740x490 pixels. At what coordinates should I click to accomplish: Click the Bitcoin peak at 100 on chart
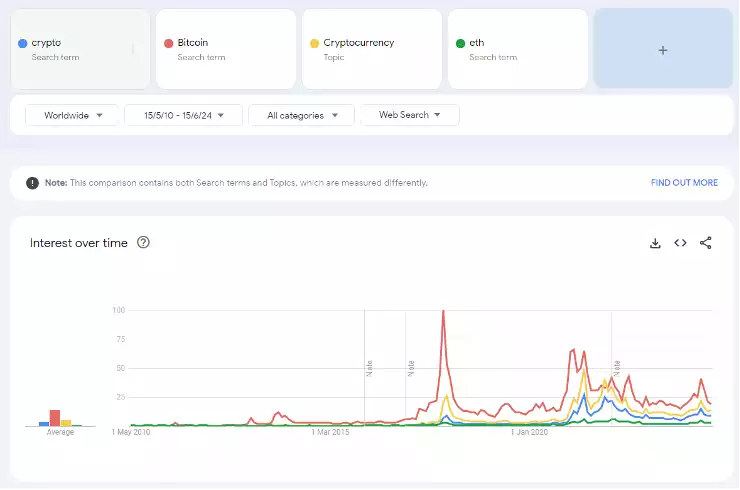tap(443, 311)
